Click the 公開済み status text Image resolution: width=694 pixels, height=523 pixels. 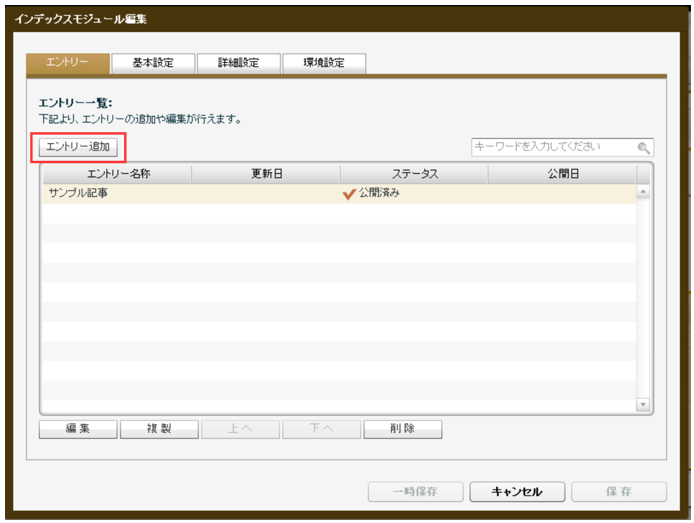click(379, 193)
